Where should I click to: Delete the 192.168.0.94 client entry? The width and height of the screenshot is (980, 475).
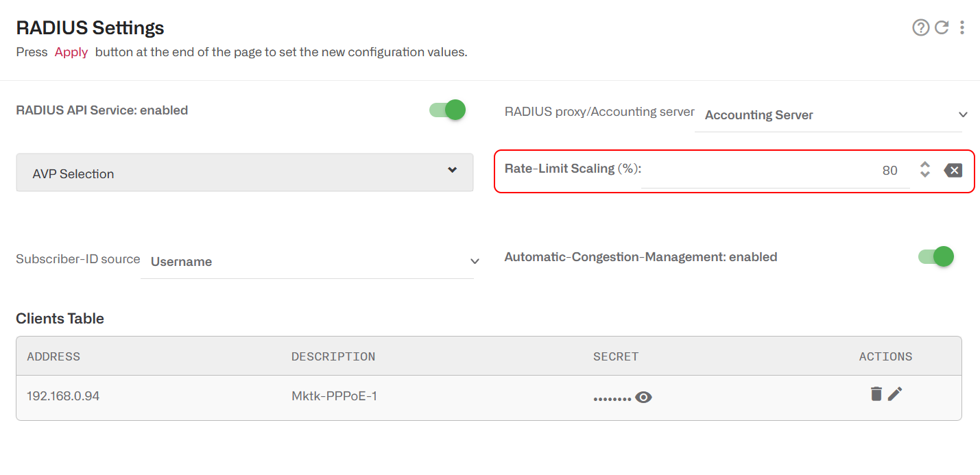[x=876, y=393]
